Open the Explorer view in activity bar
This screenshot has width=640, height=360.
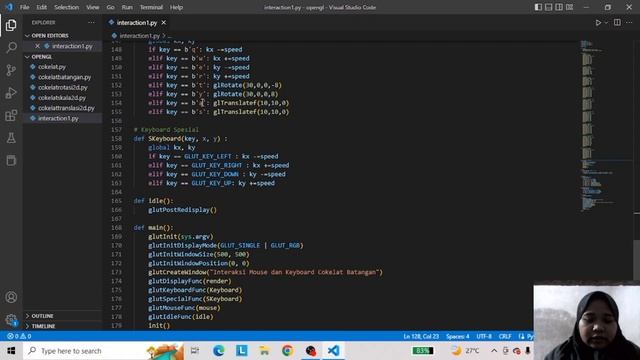[x=11, y=25]
